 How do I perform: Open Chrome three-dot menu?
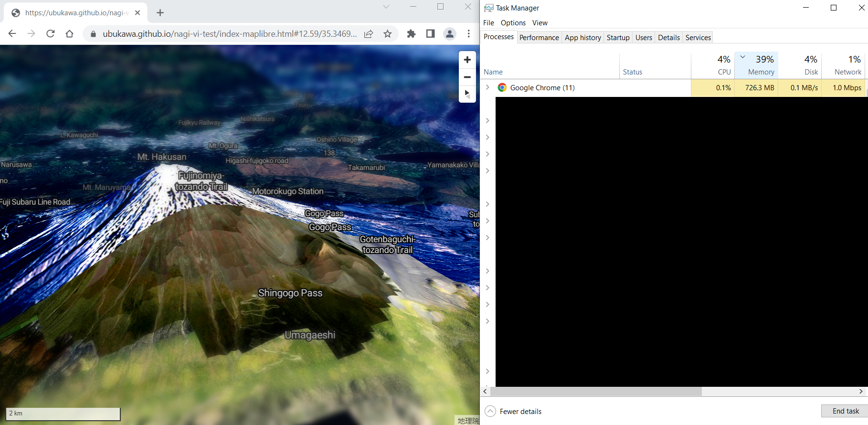(x=469, y=33)
